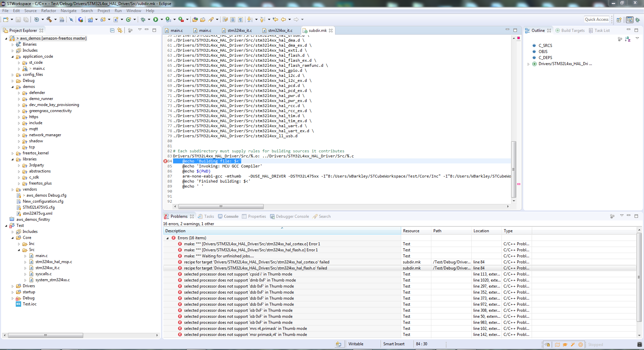Click the Open Perspective icon
Screen dimensions: 644x350
pos(619,19)
